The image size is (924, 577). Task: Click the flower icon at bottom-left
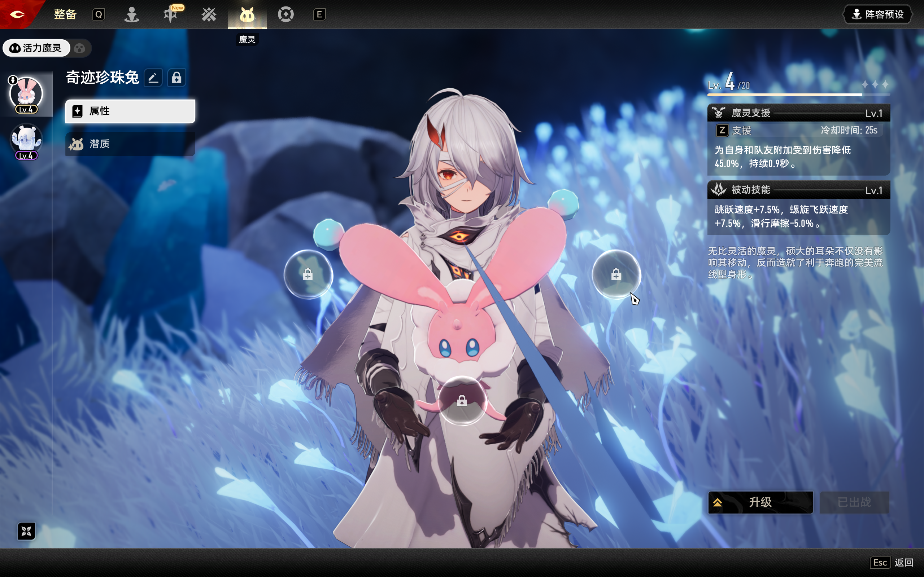[x=26, y=531]
